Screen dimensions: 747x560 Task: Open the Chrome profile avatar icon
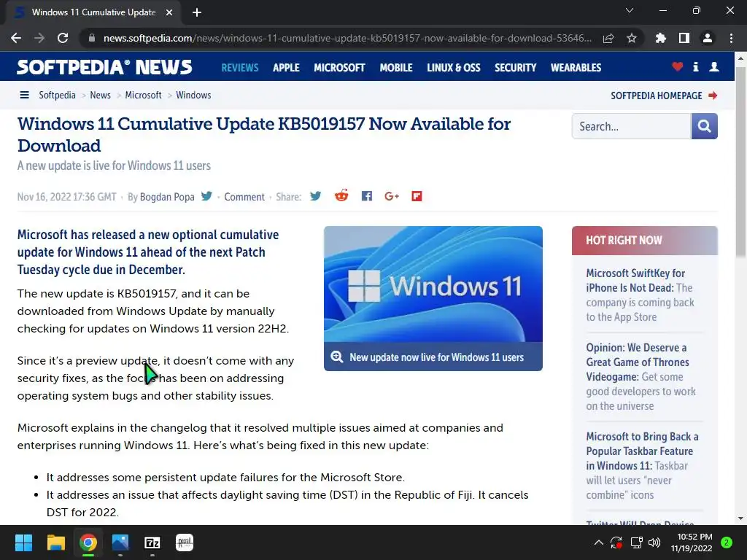tap(708, 38)
